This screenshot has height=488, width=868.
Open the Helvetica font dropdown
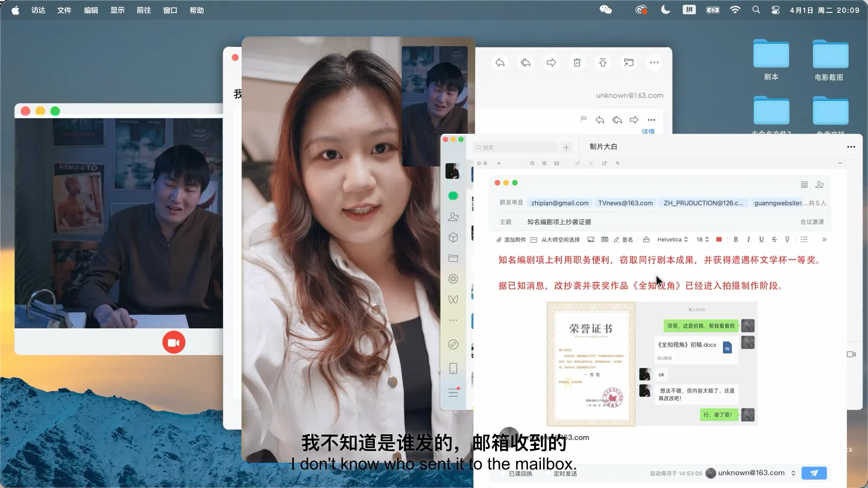[673, 239]
